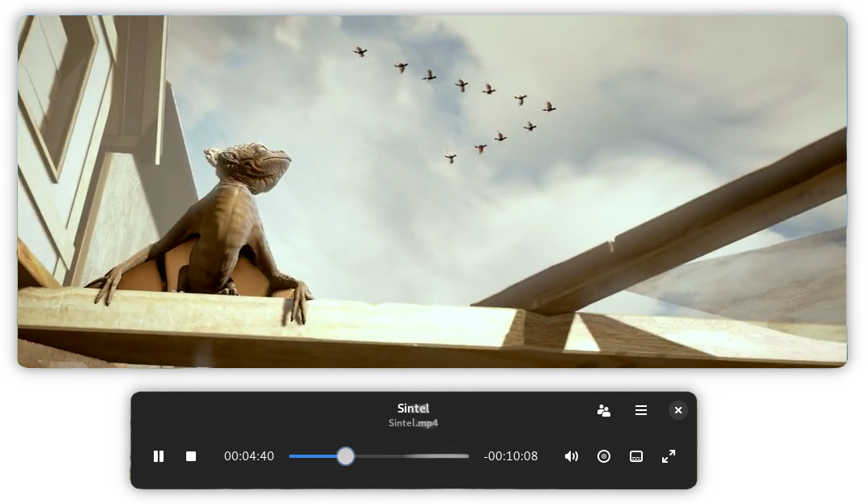This screenshot has height=504, width=867.
Task: Click the seek slider knob
Action: (x=346, y=456)
